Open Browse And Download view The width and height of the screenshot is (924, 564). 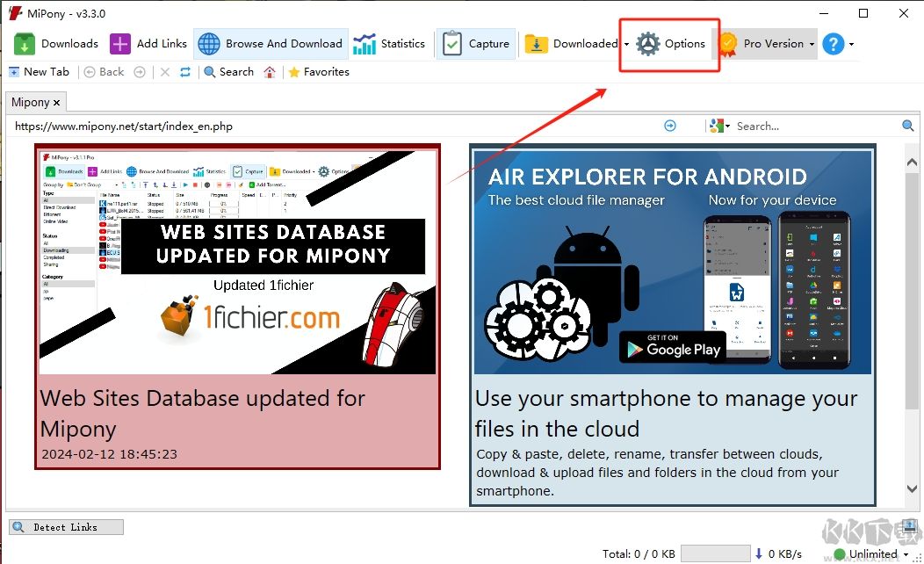tap(271, 44)
